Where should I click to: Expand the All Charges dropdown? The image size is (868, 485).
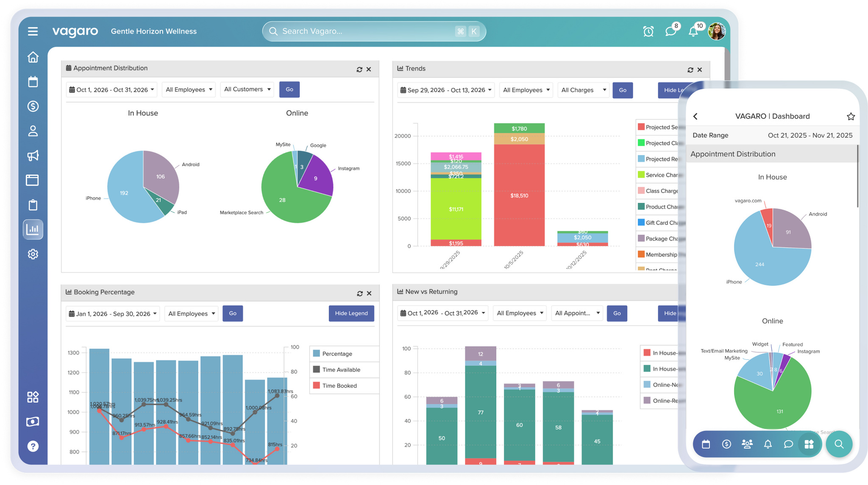[583, 90]
